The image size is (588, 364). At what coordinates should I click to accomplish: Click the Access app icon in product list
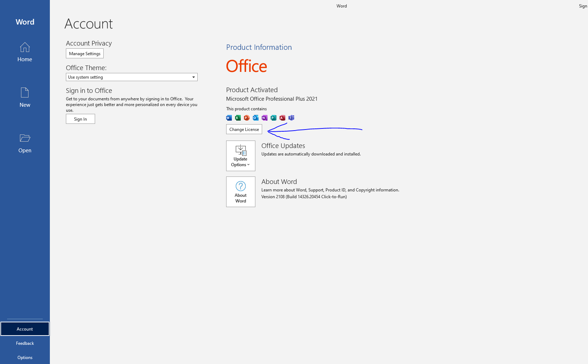(282, 118)
